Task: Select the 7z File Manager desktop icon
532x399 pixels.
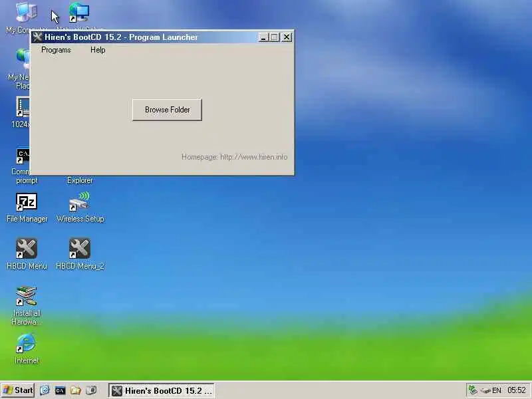Action: tap(27, 207)
